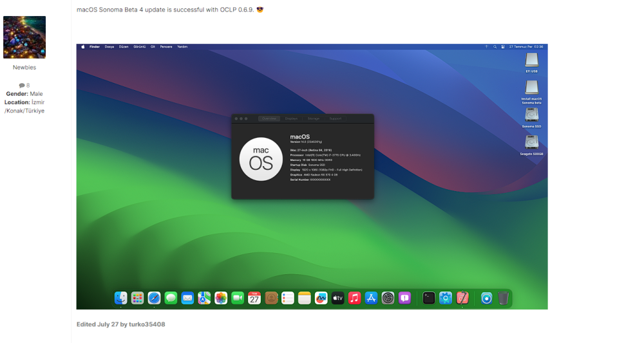Screen dimensions: 644x343
Task: Open App Store from the Dock
Action: point(372,299)
